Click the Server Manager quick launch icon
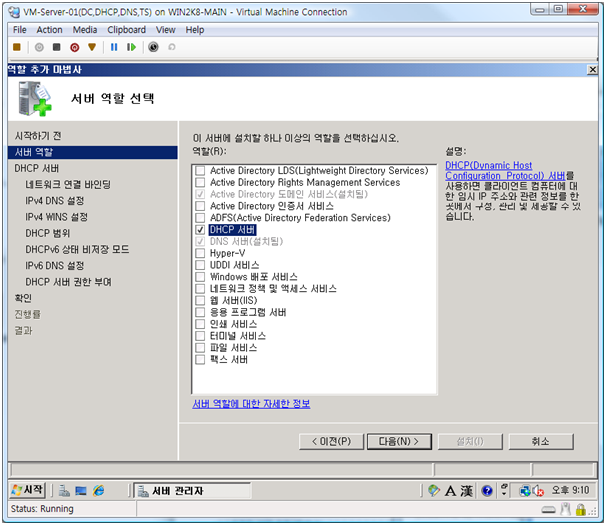The height and width of the screenshot is (525, 606). tap(64, 491)
